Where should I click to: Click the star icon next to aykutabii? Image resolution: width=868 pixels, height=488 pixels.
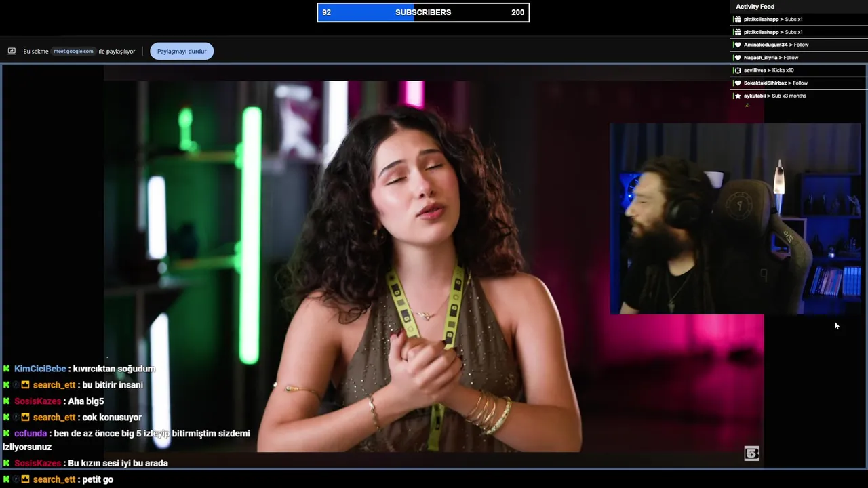[738, 96]
